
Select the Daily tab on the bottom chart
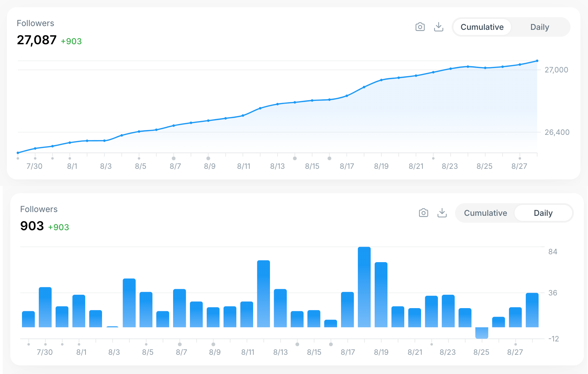[x=543, y=213]
